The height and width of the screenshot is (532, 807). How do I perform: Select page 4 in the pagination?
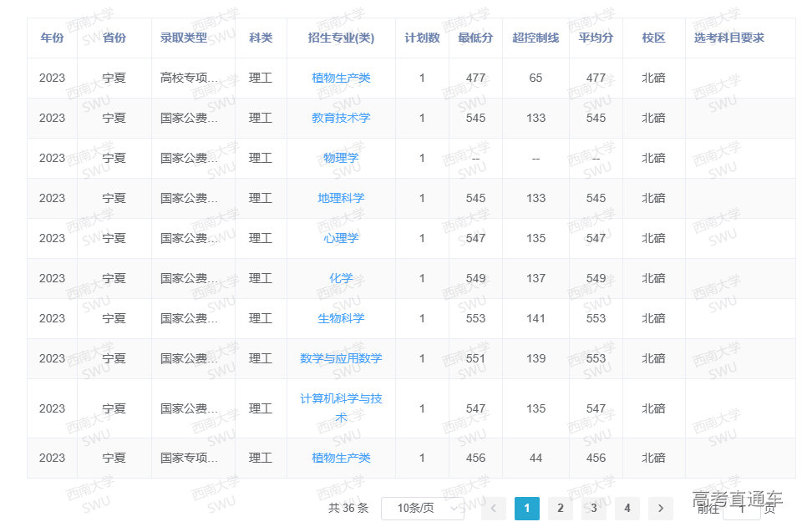[627, 508]
